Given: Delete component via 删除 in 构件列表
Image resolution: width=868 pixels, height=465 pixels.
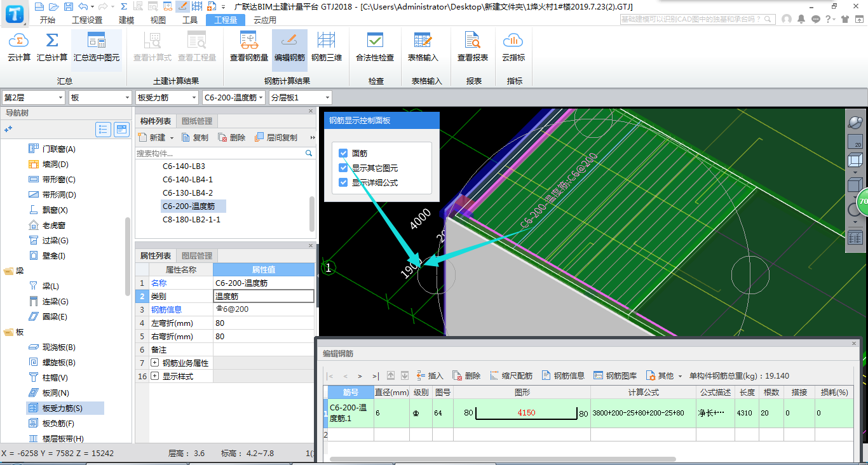Looking at the screenshot, I should click(232, 137).
